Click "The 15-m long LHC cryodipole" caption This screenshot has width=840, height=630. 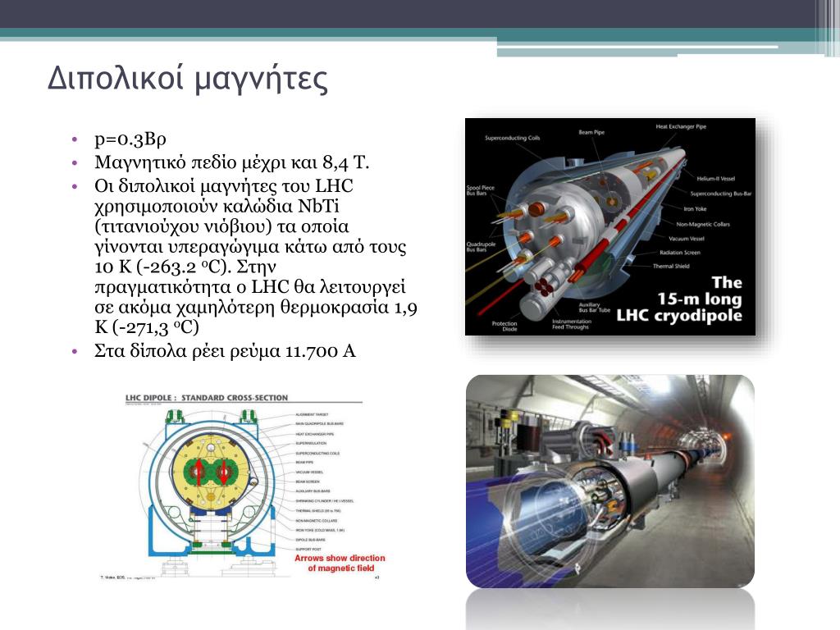[680, 299]
